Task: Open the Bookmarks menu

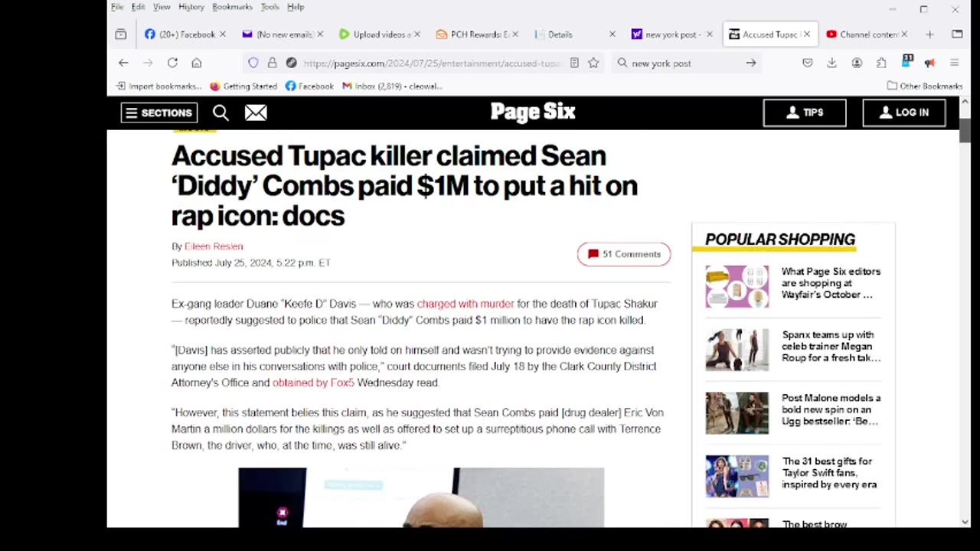Action: 232,7
